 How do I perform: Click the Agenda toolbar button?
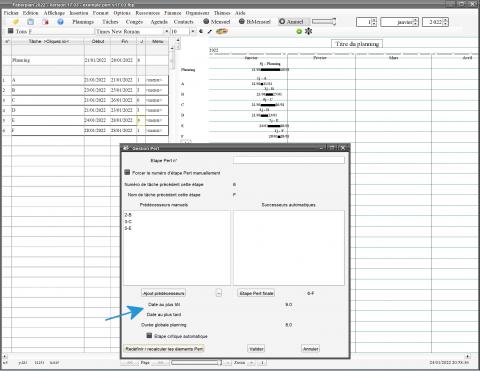[x=159, y=22]
